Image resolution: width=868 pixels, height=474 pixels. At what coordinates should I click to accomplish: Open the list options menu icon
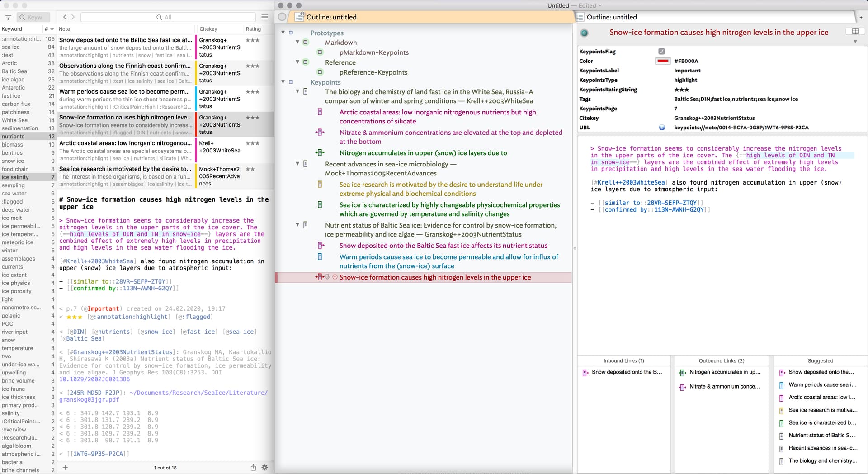(x=265, y=17)
